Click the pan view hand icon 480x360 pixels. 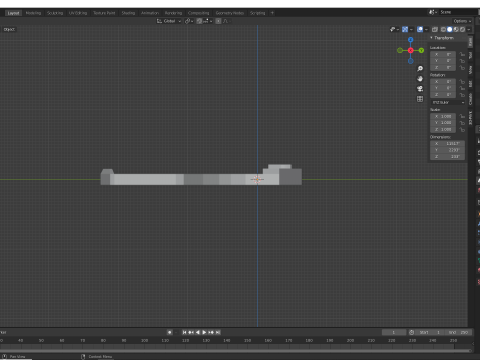click(420, 79)
